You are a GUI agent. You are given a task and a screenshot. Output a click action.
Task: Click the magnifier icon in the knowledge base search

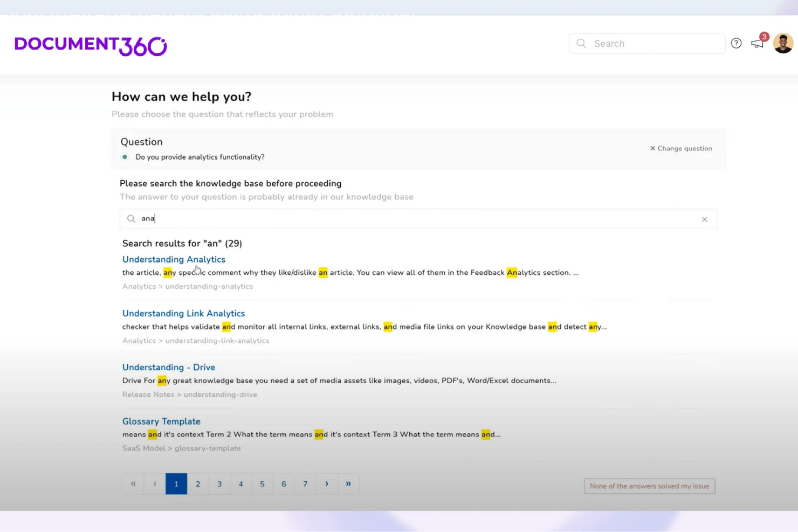(131, 218)
